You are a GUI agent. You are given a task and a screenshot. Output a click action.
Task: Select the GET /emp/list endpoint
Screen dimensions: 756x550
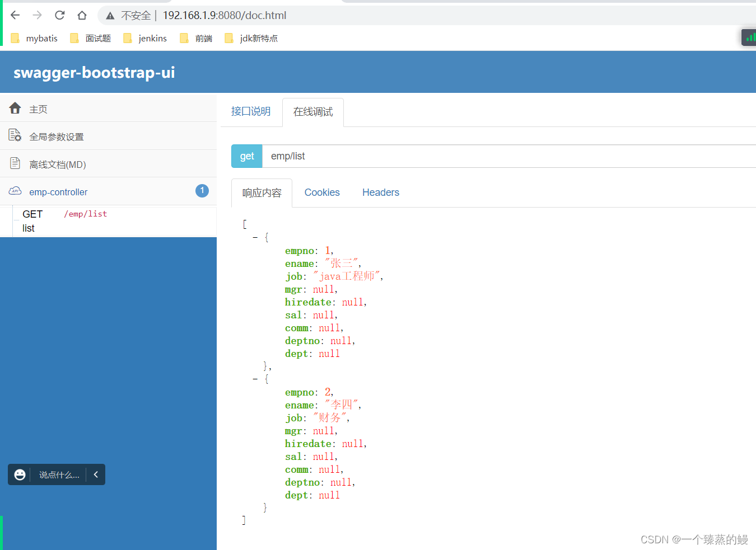tap(67, 220)
